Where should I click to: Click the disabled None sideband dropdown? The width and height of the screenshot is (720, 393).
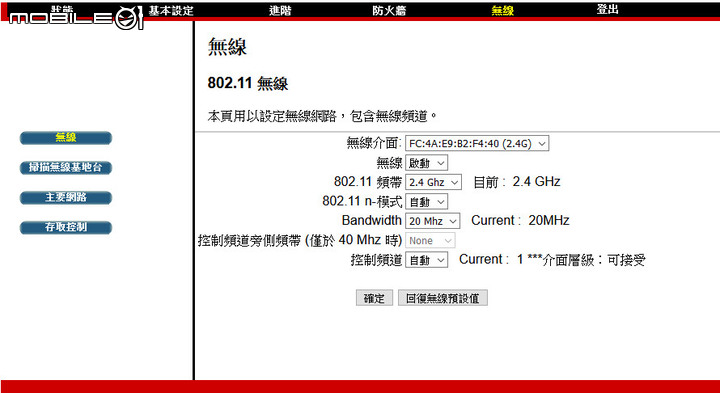coord(430,240)
